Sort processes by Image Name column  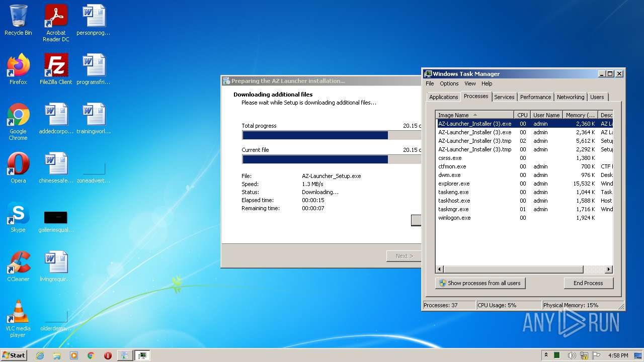(x=475, y=115)
